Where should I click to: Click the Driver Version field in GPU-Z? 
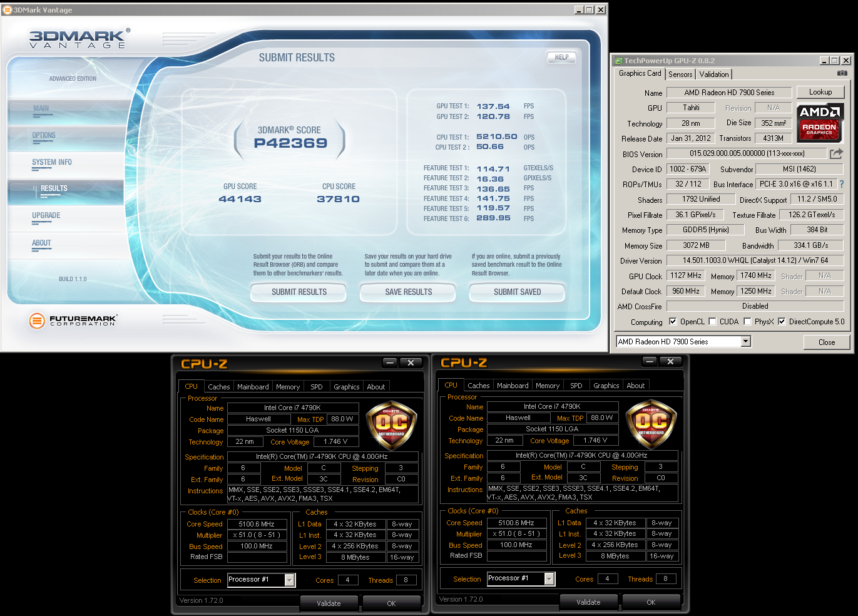pyautogui.click(x=755, y=260)
